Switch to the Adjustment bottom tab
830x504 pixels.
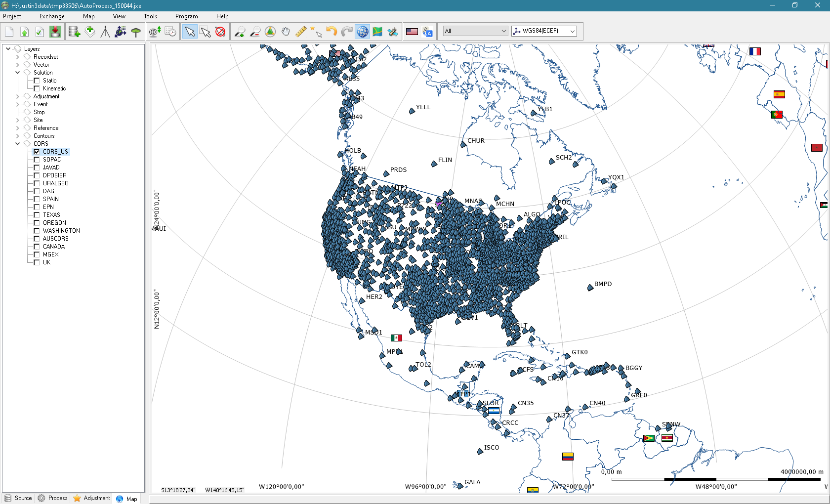click(91, 498)
